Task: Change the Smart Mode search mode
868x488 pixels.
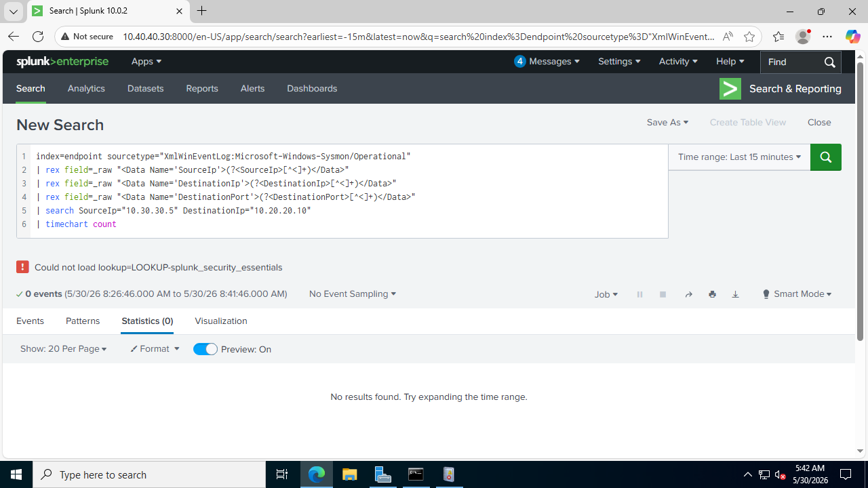Action: pos(797,294)
